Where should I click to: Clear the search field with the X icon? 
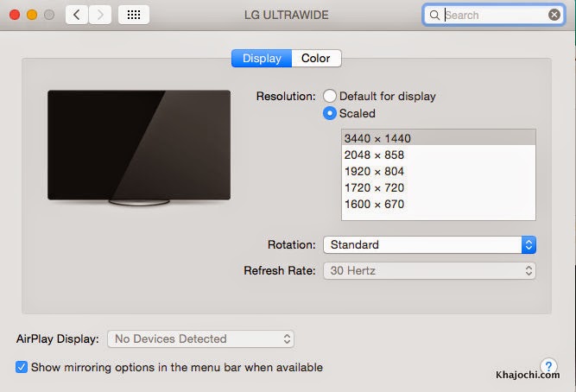point(554,15)
